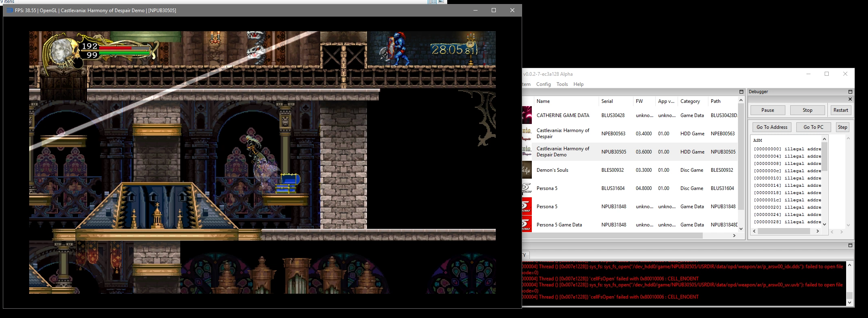This screenshot has height=318, width=868.
Task: Click the Demon's Souls game icon
Action: [527, 170]
